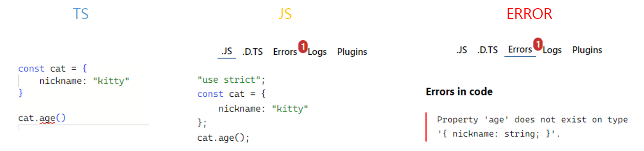Click the closing brace in TS editor

(21, 93)
